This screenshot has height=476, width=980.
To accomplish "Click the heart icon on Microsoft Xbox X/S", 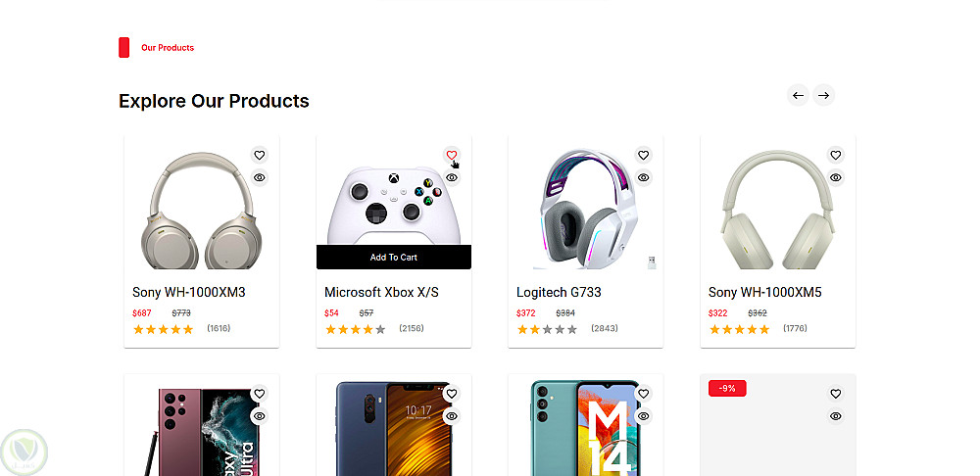I will (451, 155).
